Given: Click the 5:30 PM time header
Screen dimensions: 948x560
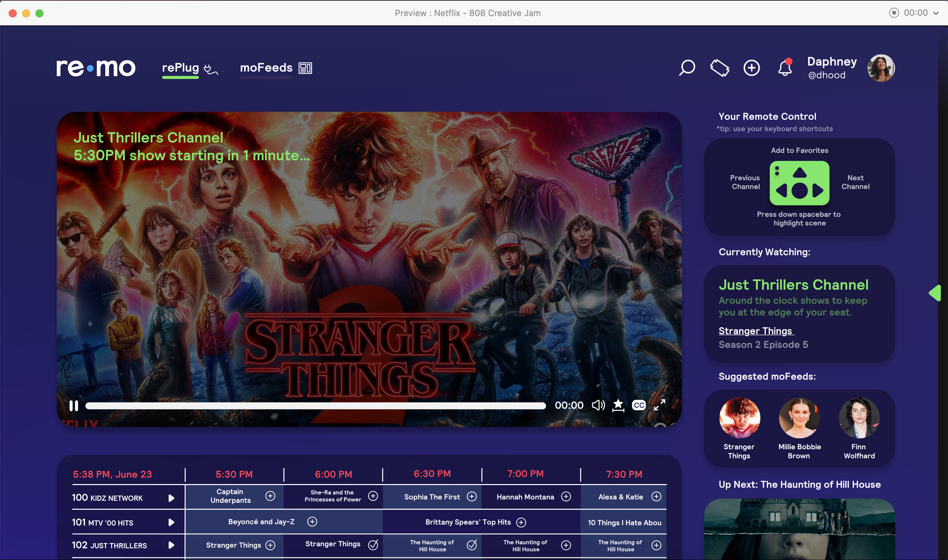Looking at the screenshot, I should point(234,474).
